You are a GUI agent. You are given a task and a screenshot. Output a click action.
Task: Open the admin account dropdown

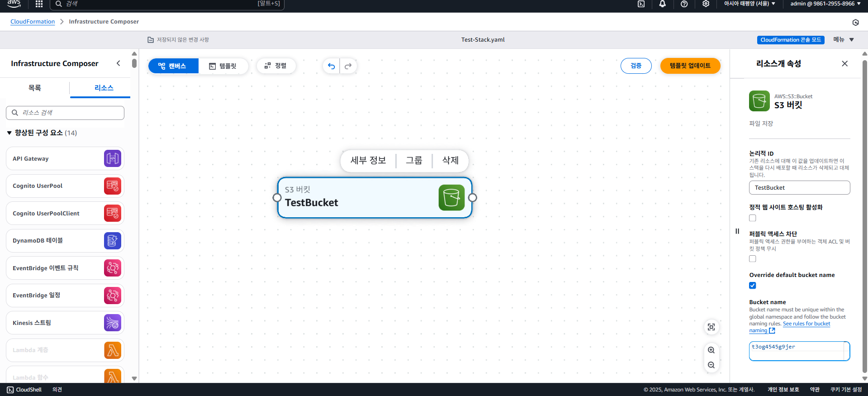pyautogui.click(x=825, y=4)
